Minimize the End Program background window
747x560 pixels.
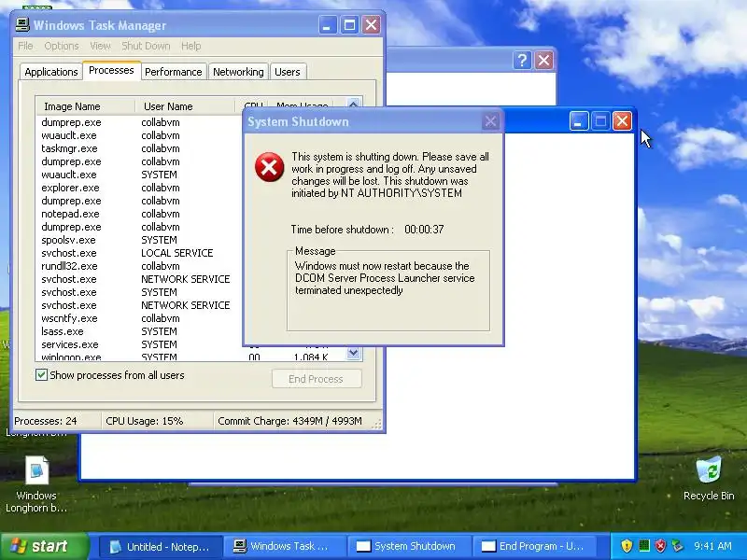[x=578, y=121]
